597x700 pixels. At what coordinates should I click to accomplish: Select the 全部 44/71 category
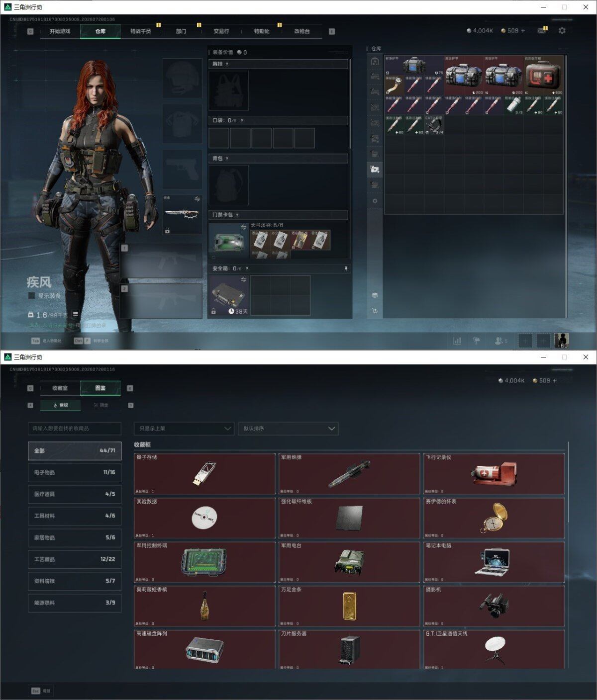tap(75, 451)
